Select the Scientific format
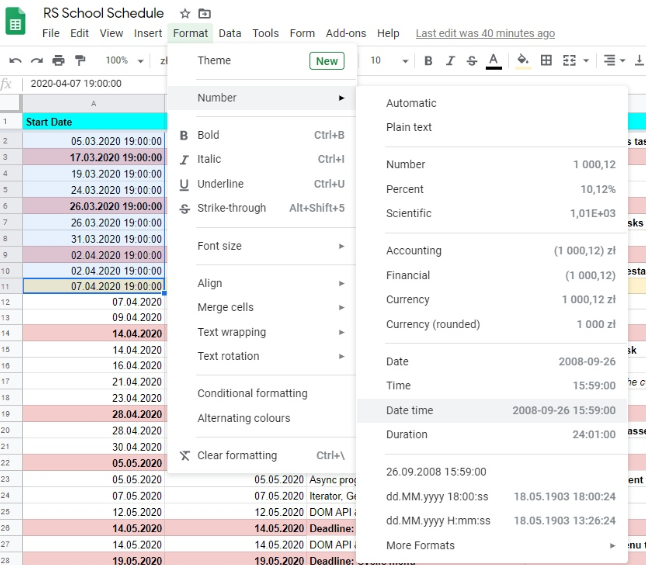The height and width of the screenshot is (565, 646). [x=492, y=213]
